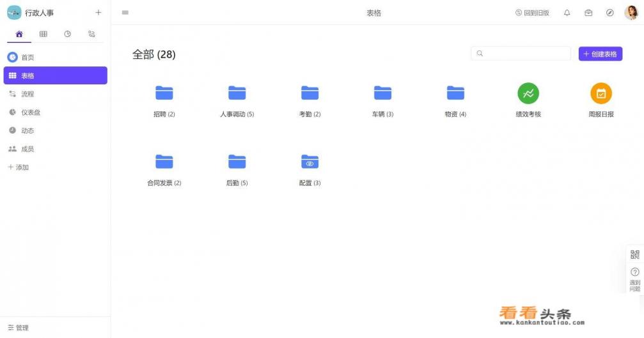Screen dimensions: 644x338
Task: Open the 配置 folder with eye icon
Action: pyautogui.click(x=310, y=162)
